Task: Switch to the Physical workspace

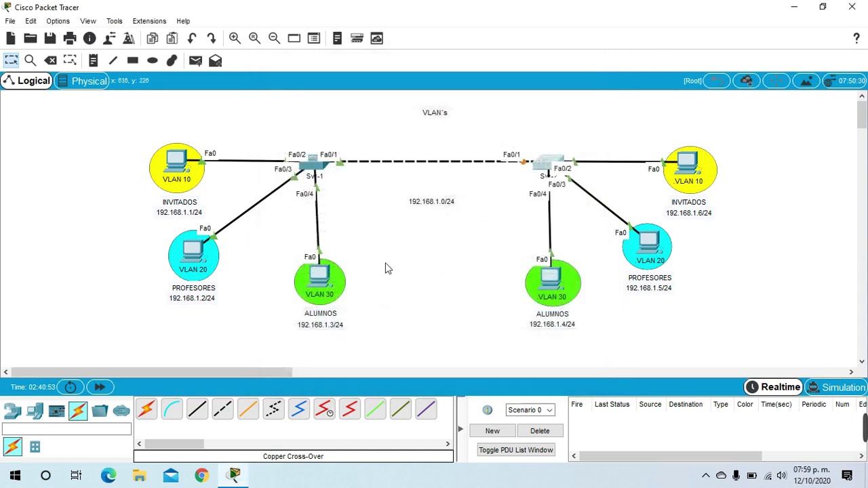Action: [81, 81]
